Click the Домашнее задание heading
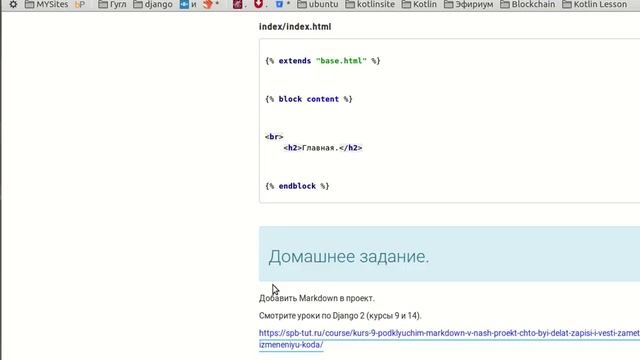640x360 pixels. [x=349, y=257]
